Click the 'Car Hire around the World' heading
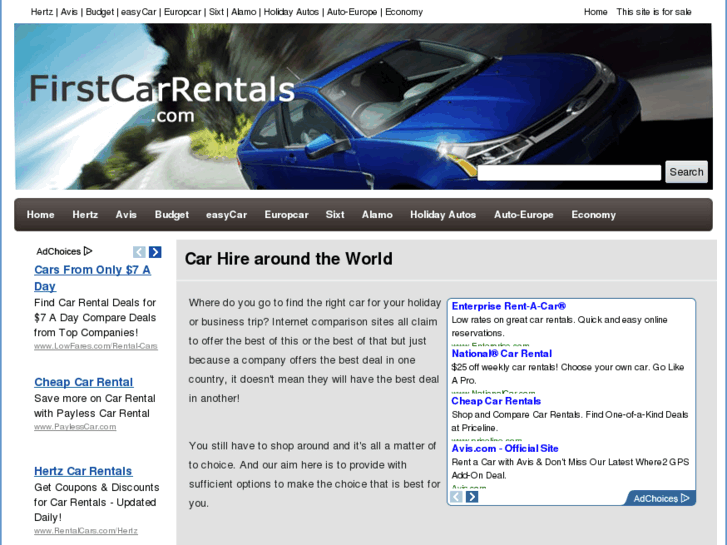This screenshot has height=545, width=727. coord(288,259)
